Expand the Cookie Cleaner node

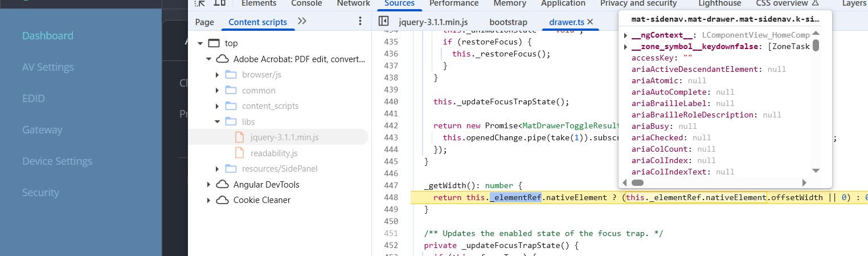pyautogui.click(x=208, y=200)
